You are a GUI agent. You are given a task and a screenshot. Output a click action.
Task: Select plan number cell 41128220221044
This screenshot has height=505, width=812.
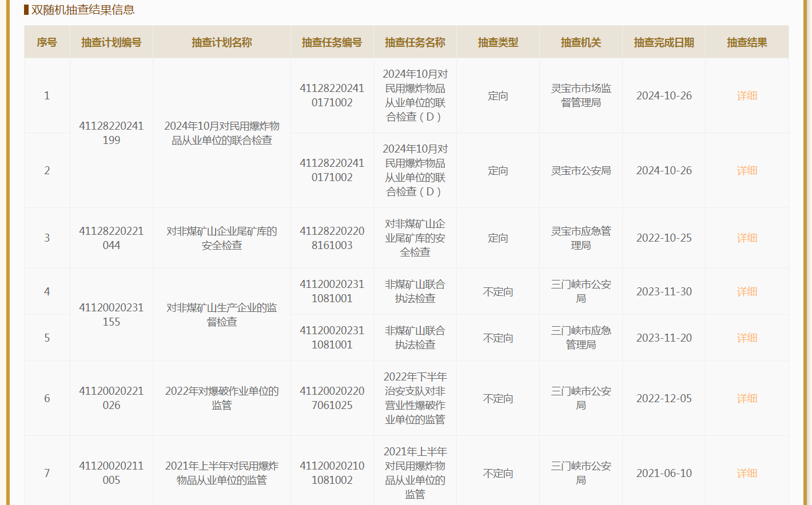tap(111, 238)
